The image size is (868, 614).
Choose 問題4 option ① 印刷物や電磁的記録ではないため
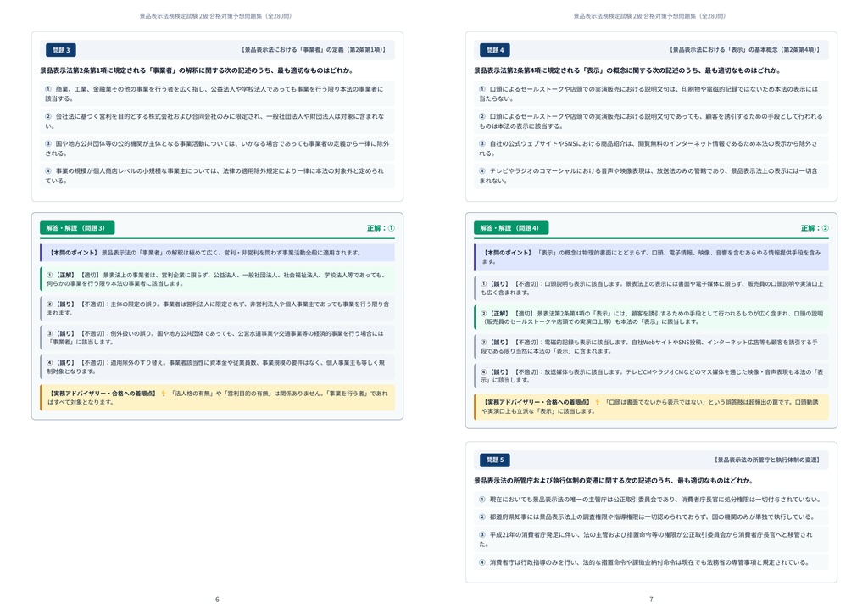[651, 93]
